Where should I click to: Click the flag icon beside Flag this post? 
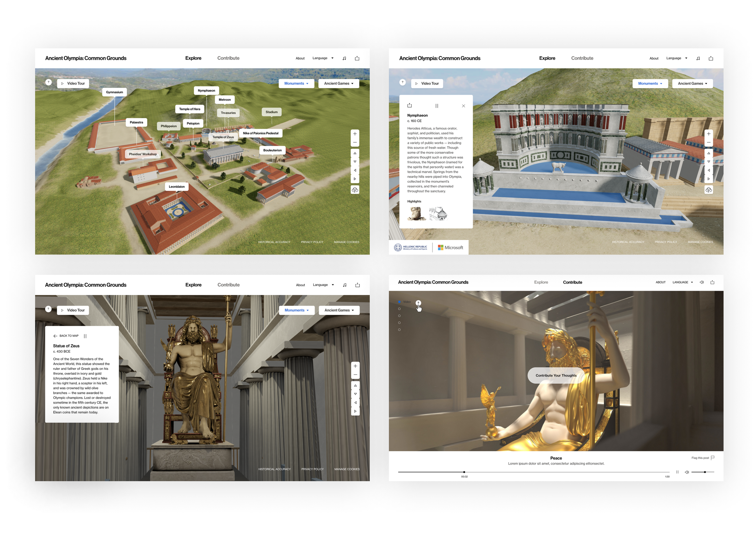coord(712,458)
